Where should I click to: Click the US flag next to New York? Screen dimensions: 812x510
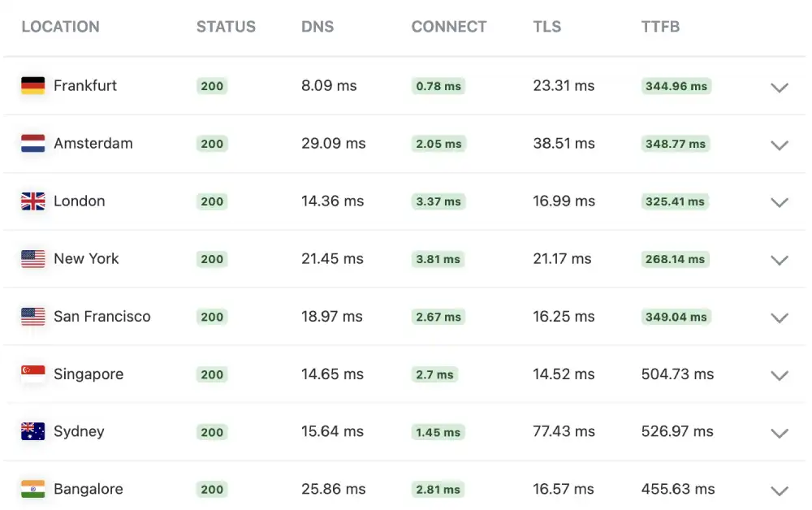(32, 259)
